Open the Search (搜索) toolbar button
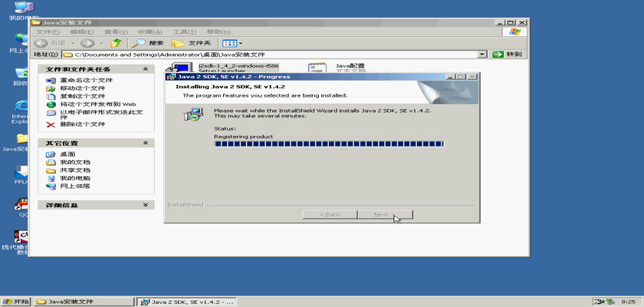The height and width of the screenshot is (307, 644). pyautogui.click(x=147, y=43)
